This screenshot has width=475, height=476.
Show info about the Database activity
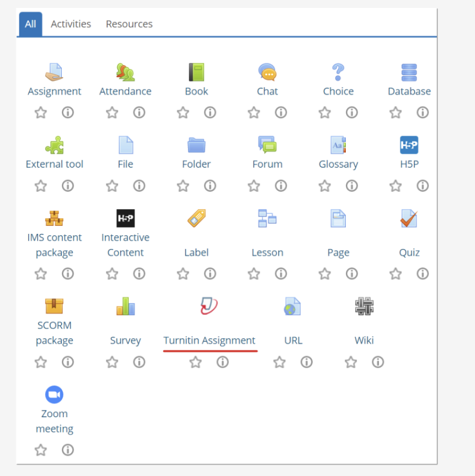coord(423,113)
